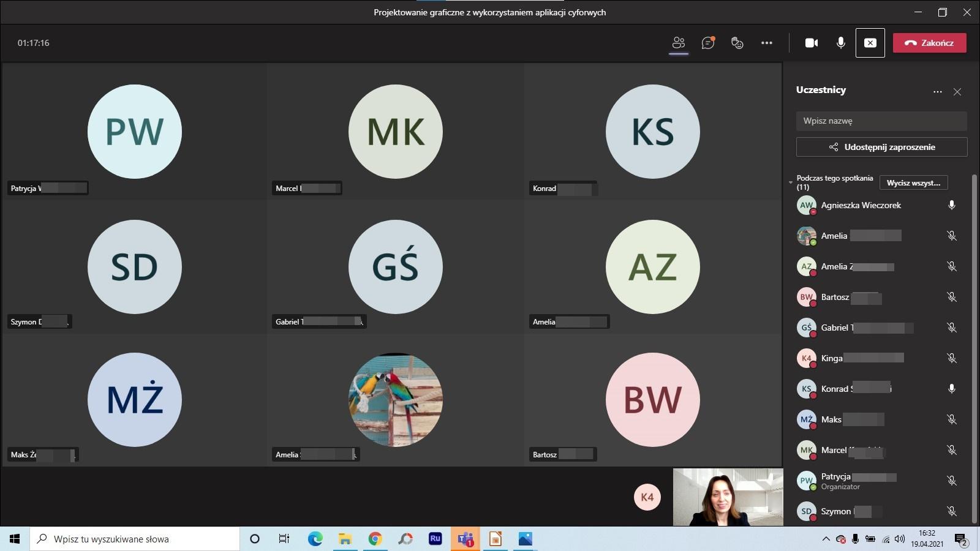Viewport: 980px width, 551px height.
Task: Open Google Chrome from taskbar
Action: pos(375,539)
